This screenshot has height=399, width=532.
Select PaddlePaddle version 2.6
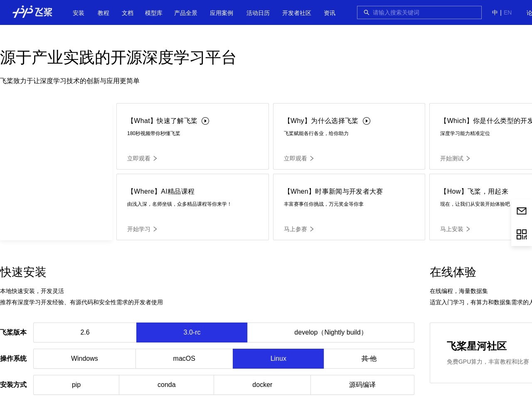(x=85, y=332)
